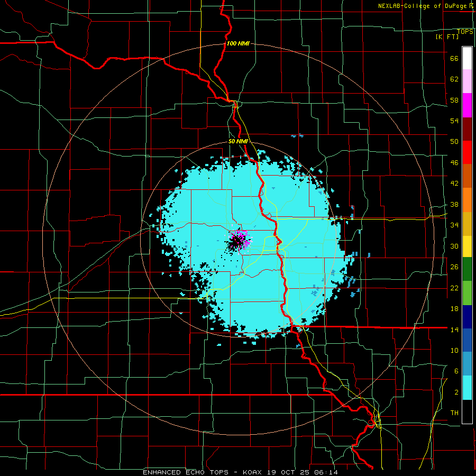Viewport: 476px width, 476px height.
Task: Click the legend value 38
Action: 454,204
